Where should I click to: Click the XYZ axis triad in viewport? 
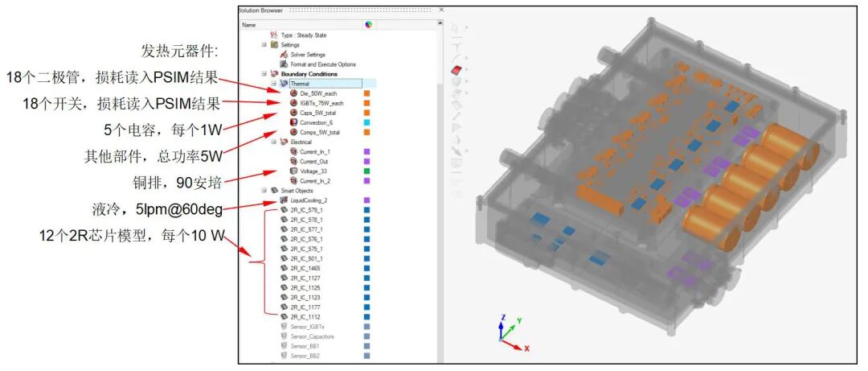pyautogui.click(x=512, y=335)
